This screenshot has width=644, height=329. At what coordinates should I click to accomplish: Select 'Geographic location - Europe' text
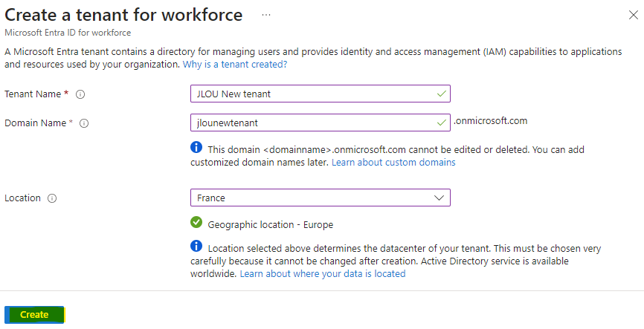[x=270, y=225]
